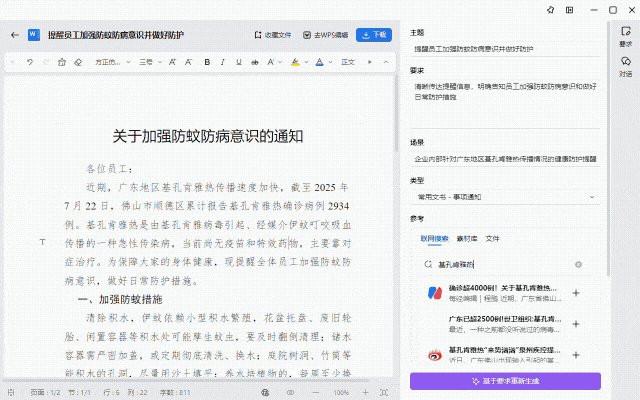
Task: Zoom out with the minus button
Action: tap(315, 392)
